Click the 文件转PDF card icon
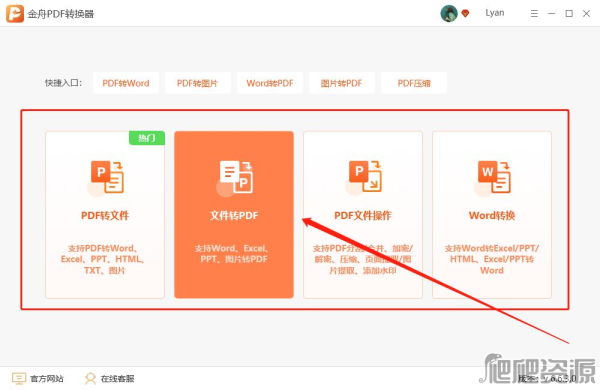The height and width of the screenshot is (390, 600). (x=235, y=178)
